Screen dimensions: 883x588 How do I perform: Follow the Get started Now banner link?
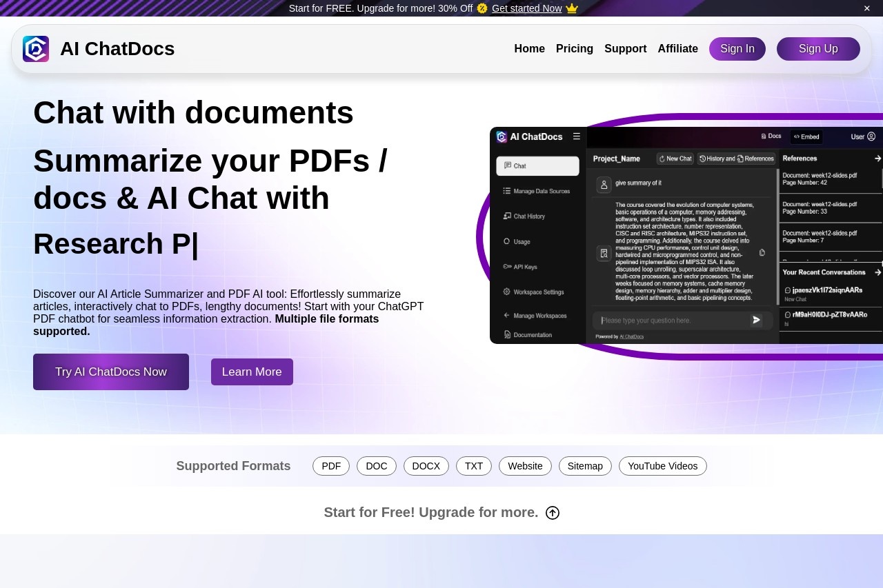(x=527, y=8)
